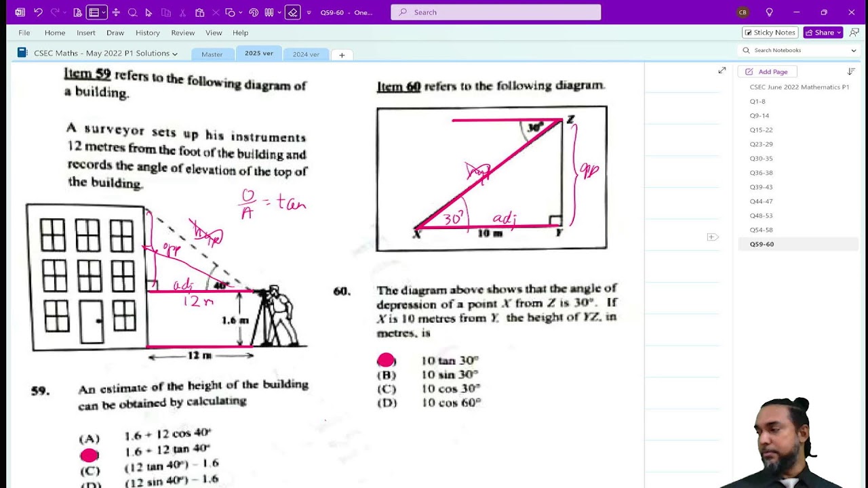
Task: Select the Insert Space tool
Action: click(116, 12)
